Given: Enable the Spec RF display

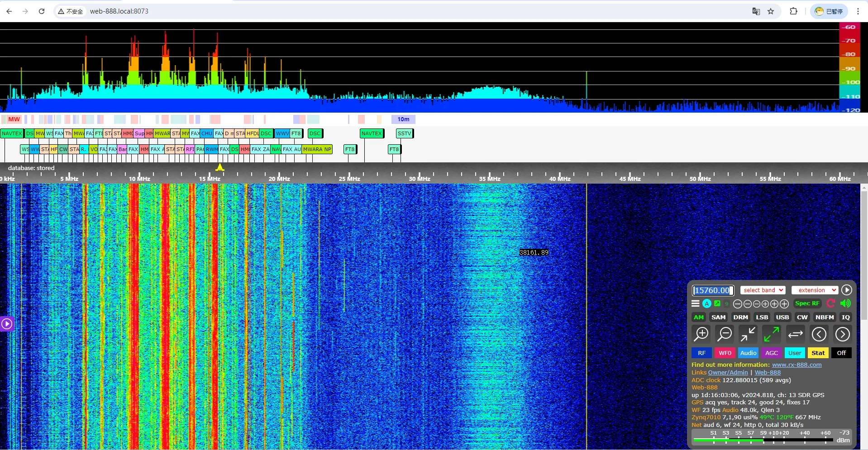Looking at the screenshot, I should pos(807,303).
